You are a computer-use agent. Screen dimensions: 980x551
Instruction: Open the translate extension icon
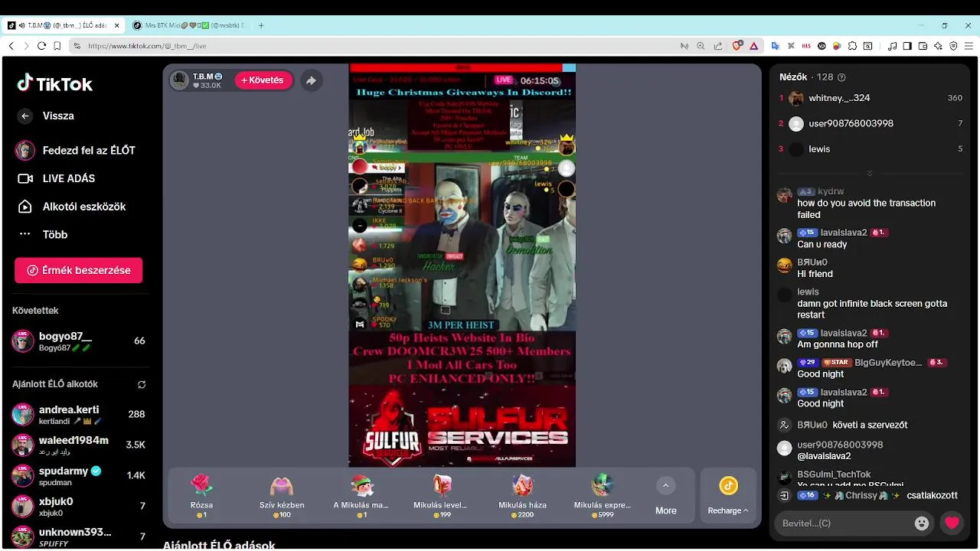point(775,46)
